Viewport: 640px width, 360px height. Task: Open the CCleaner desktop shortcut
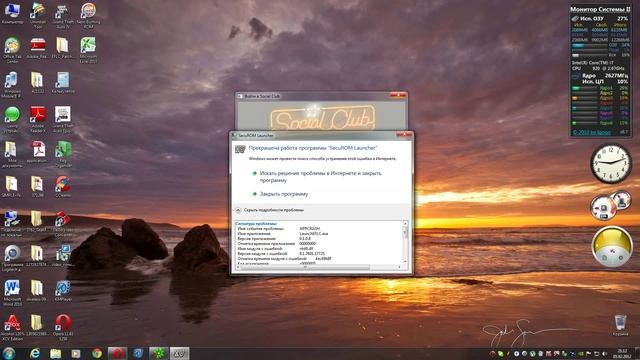tap(63, 186)
